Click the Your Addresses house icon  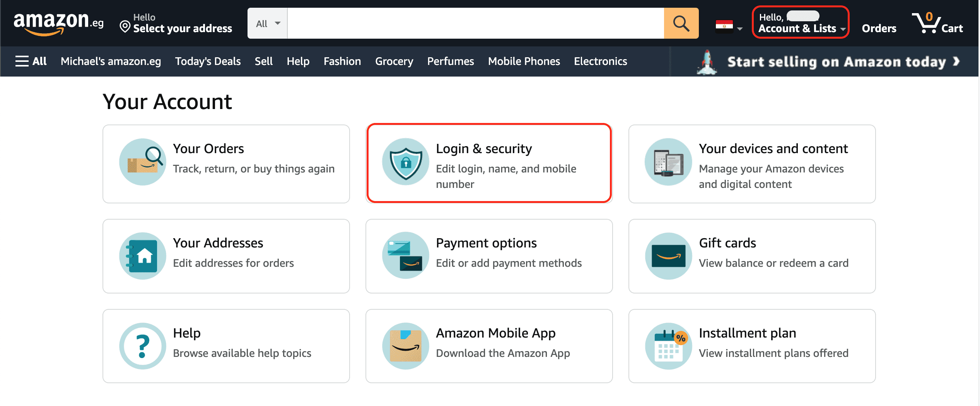pos(142,256)
